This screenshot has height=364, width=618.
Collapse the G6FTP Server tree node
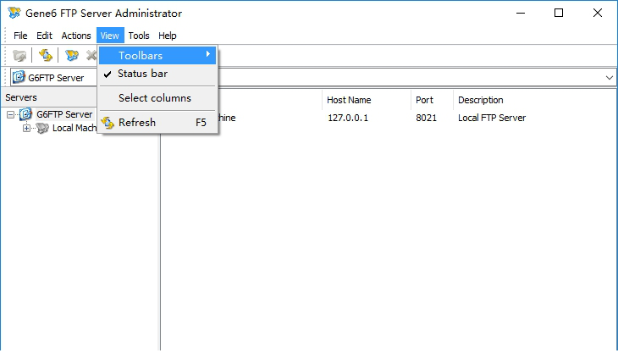tap(10, 114)
